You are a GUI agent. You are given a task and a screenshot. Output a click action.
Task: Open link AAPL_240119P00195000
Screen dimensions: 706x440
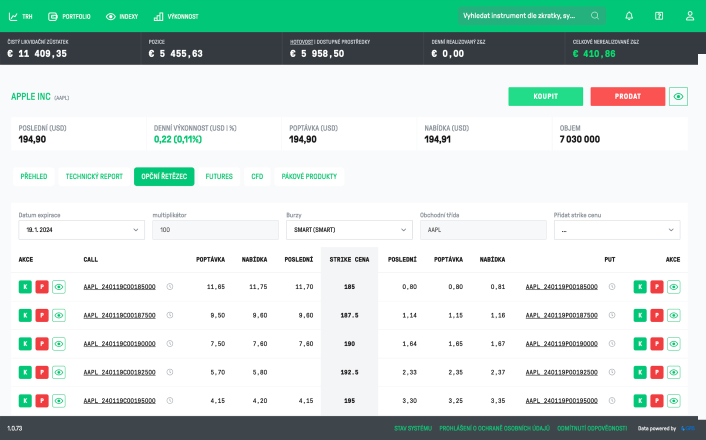tap(561, 400)
